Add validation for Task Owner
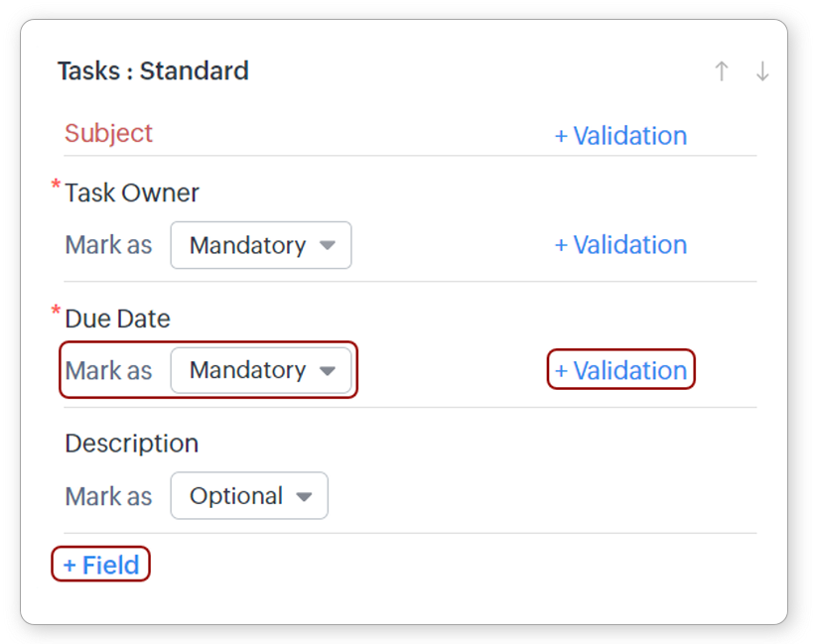Screen dimensions: 817x644 coord(620,245)
